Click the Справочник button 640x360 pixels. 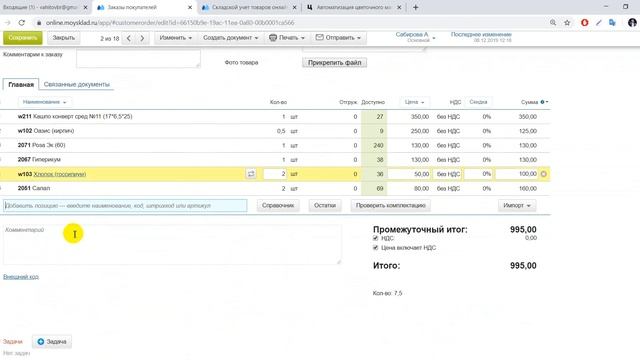[x=278, y=206]
